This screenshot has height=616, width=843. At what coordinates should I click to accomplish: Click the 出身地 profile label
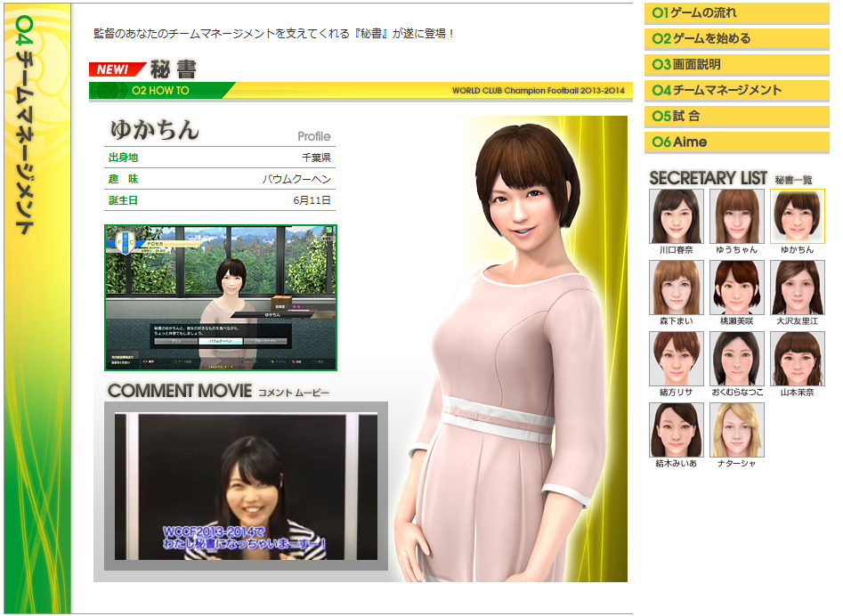(123, 158)
